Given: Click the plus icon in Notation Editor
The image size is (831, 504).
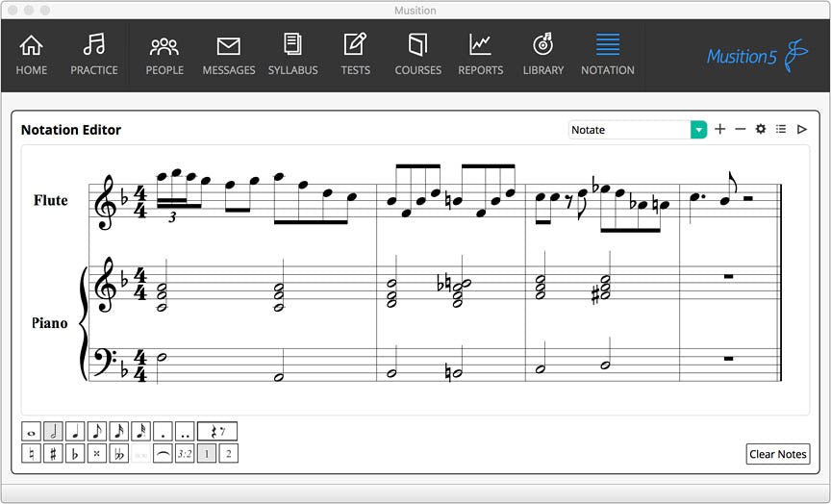Looking at the screenshot, I should tap(719, 129).
